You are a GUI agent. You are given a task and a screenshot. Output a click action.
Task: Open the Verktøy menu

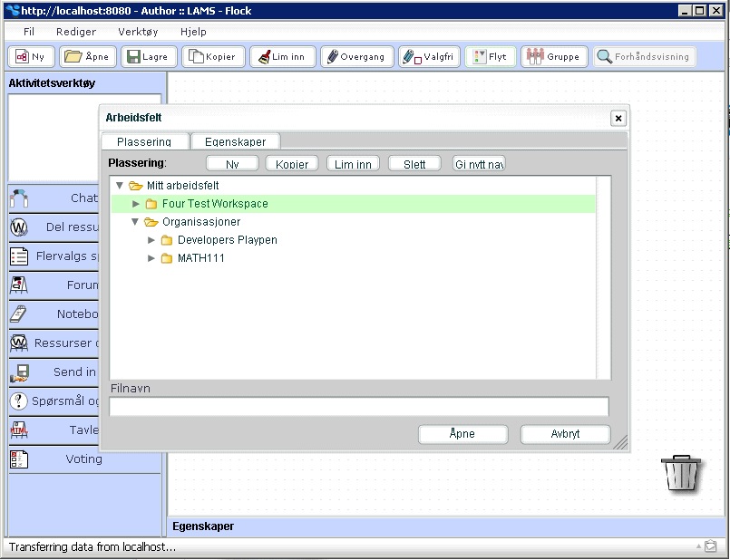pyautogui.click(x=138, y=31)
